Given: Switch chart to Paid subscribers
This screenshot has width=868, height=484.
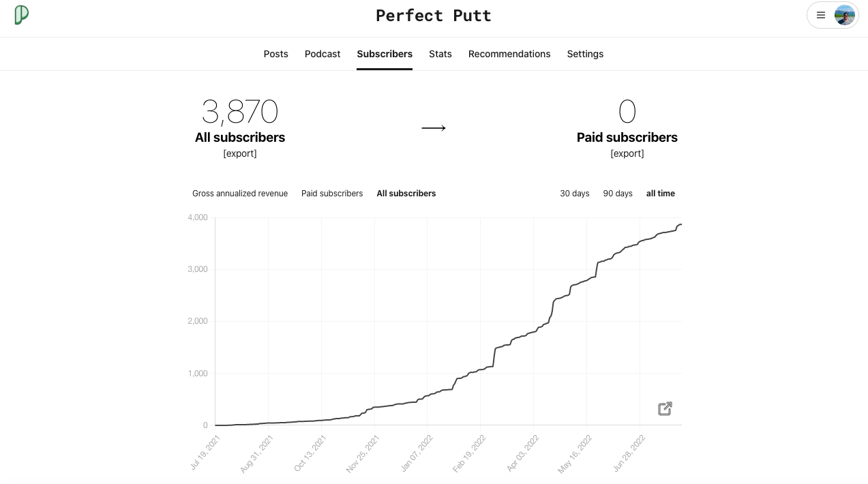Looking at the screenshot, I should (x=332, y=194).
